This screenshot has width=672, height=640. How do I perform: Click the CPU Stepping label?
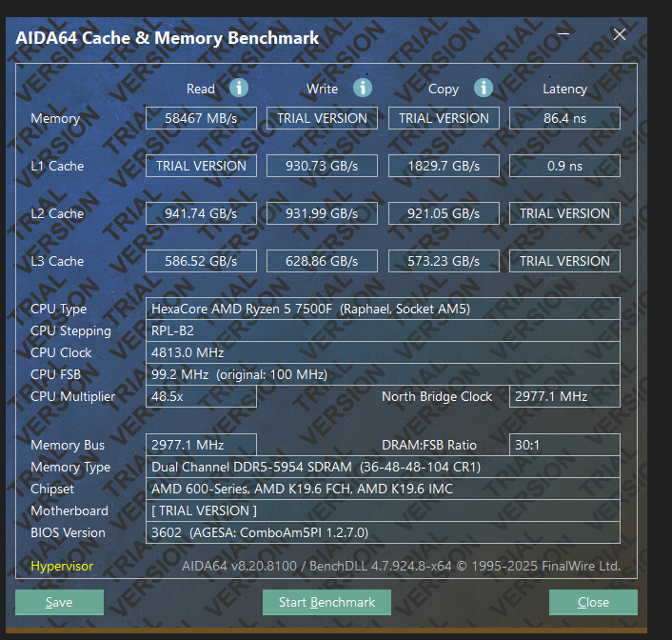tap(70, 330)
